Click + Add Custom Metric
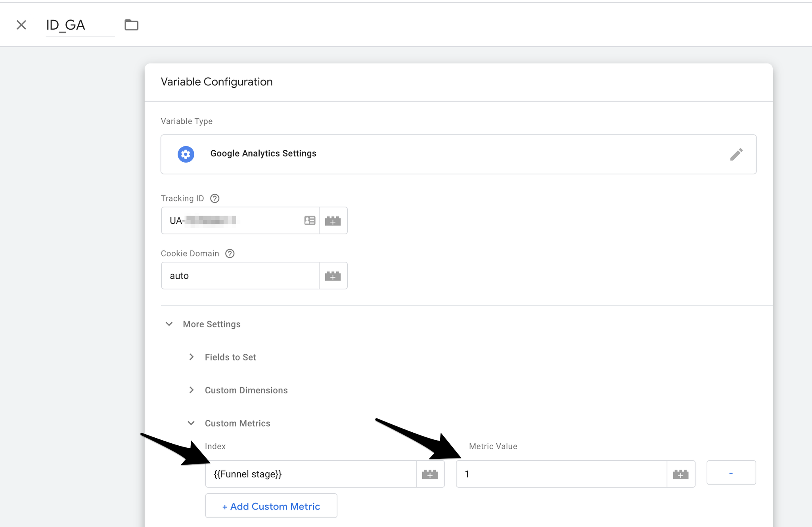This screenshot has height=527, width=812. point(271,506)
